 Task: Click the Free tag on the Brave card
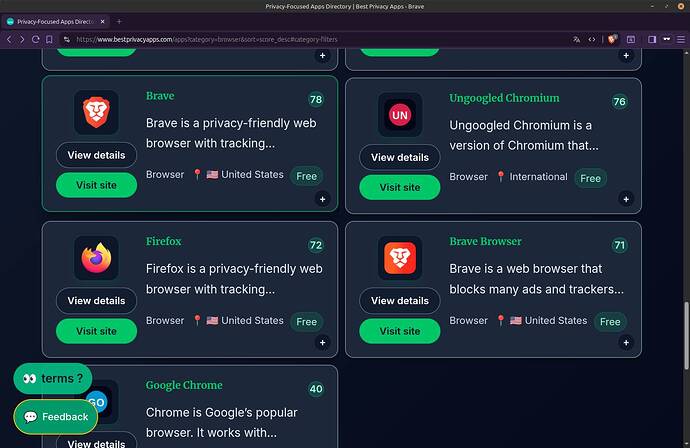(307, 176)
